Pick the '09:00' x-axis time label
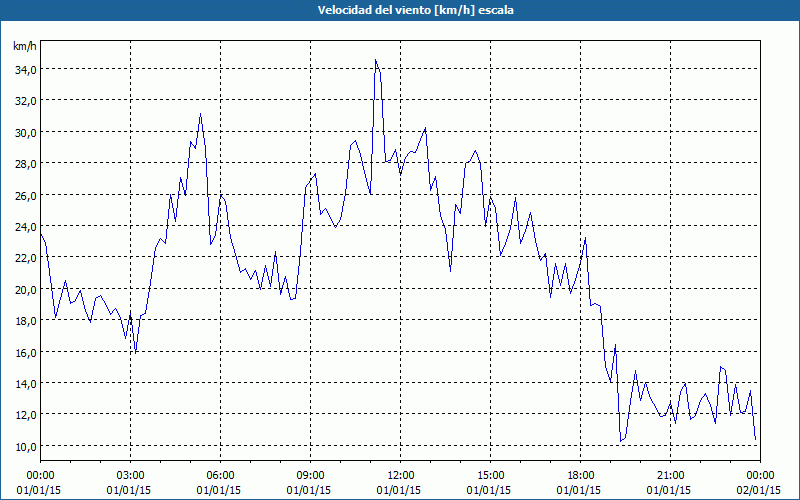800x500 pixels. pos(310,476)
